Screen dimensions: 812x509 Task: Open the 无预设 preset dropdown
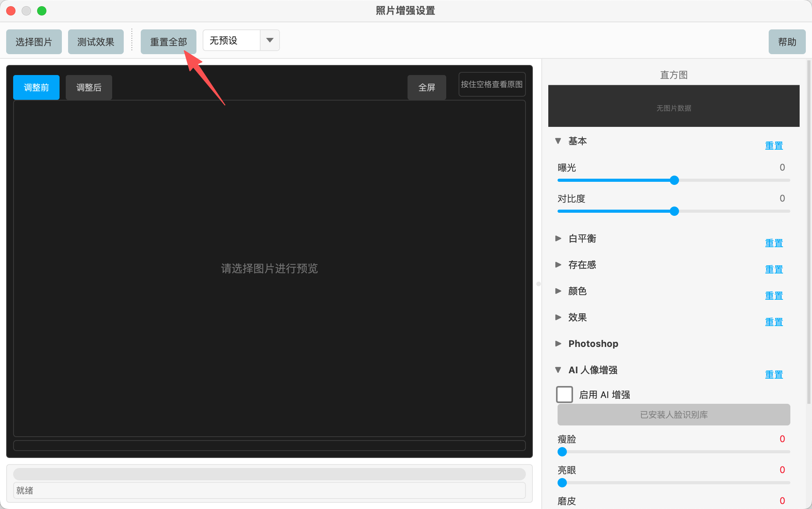click(x=270, y=40)
